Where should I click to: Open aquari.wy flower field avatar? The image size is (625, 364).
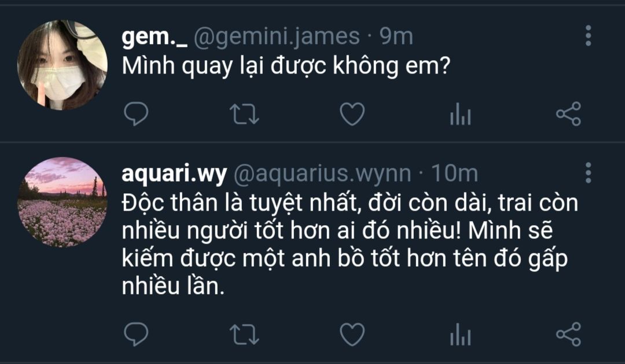[x=62, y=202]
